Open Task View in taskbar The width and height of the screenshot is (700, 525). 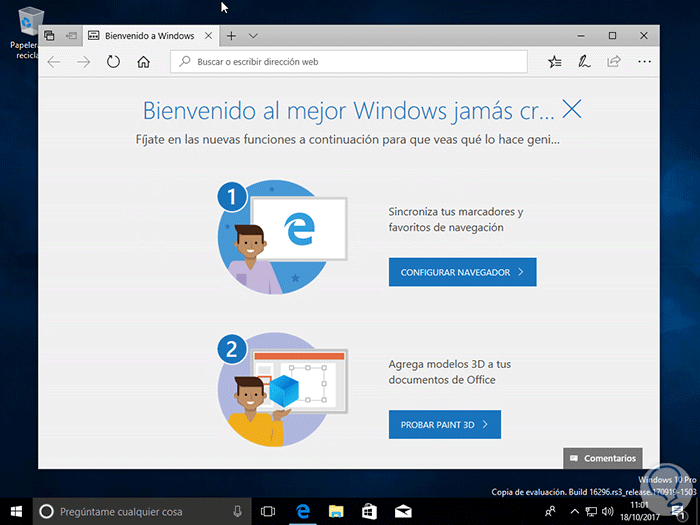click(x=268, y=512)
